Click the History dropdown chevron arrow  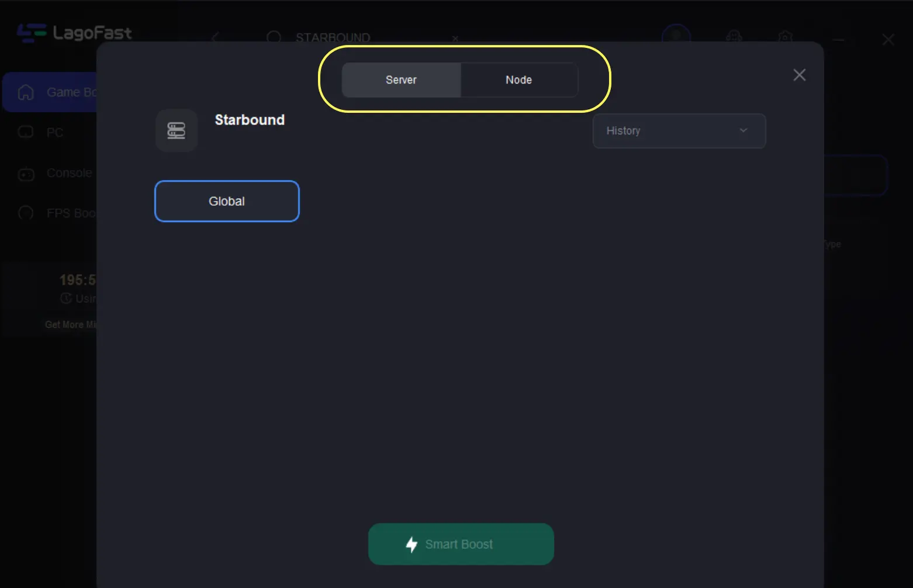coord(743,130)
